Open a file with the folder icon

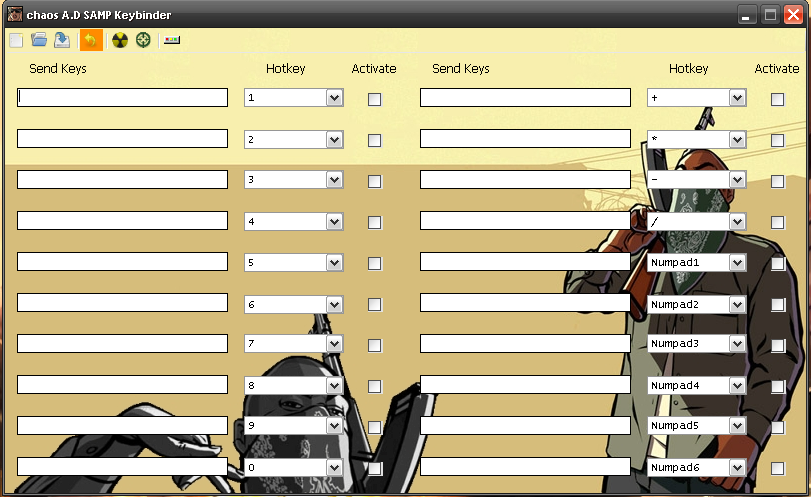tap(39, 40)
